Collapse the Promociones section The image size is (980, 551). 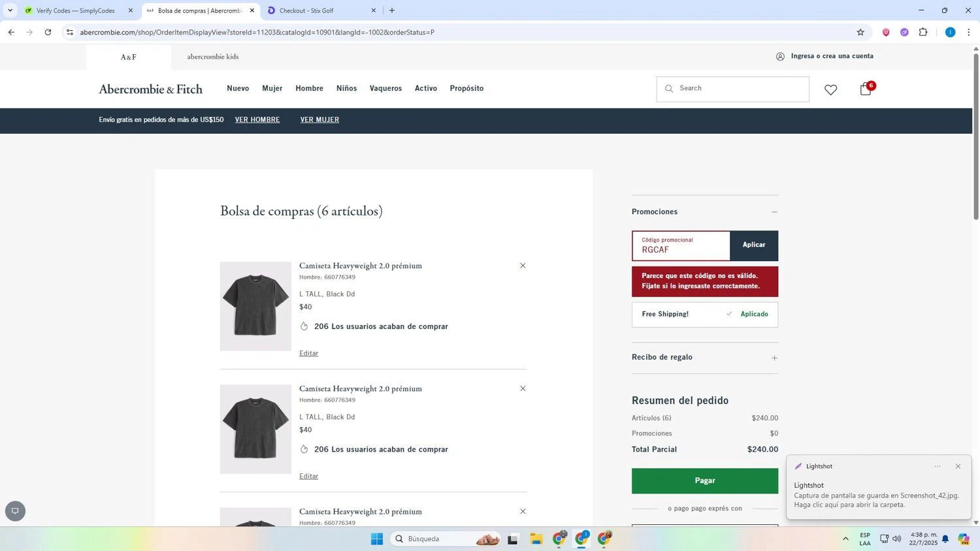774,212
